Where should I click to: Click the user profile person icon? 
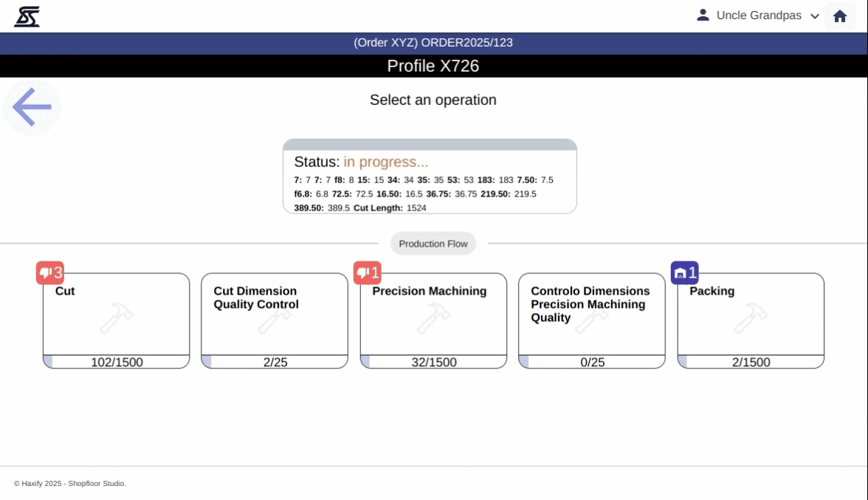703,15
